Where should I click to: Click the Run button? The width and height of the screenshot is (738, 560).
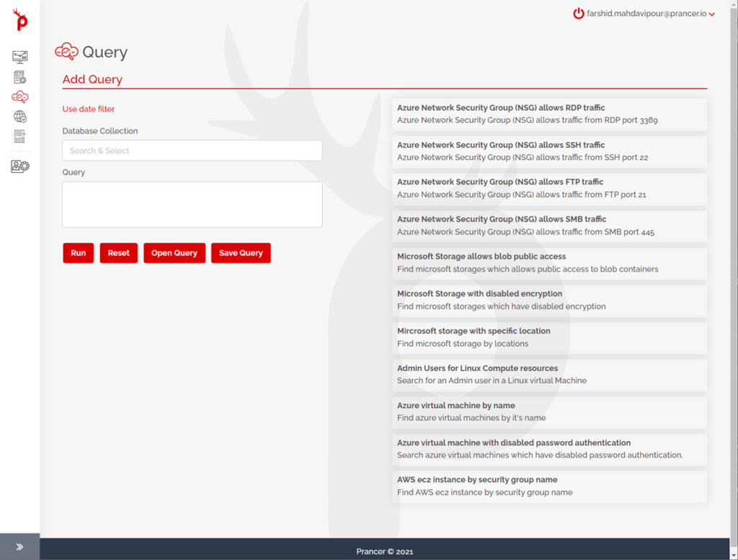pyautogui.click(x=78, y=253)
